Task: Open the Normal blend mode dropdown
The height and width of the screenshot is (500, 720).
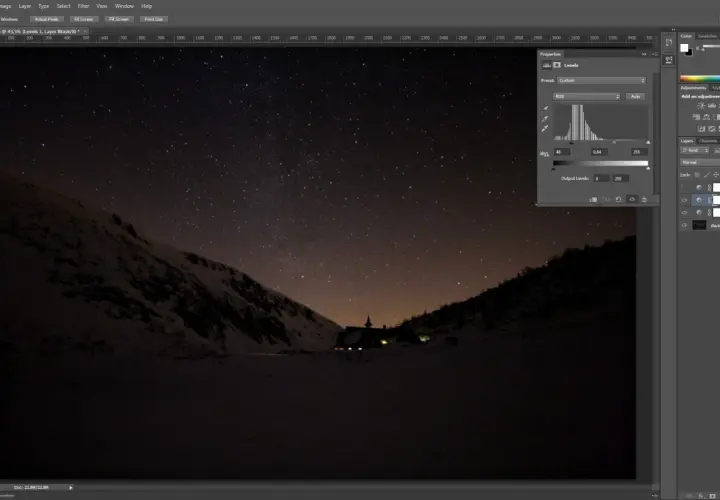Action: (700, 162)
